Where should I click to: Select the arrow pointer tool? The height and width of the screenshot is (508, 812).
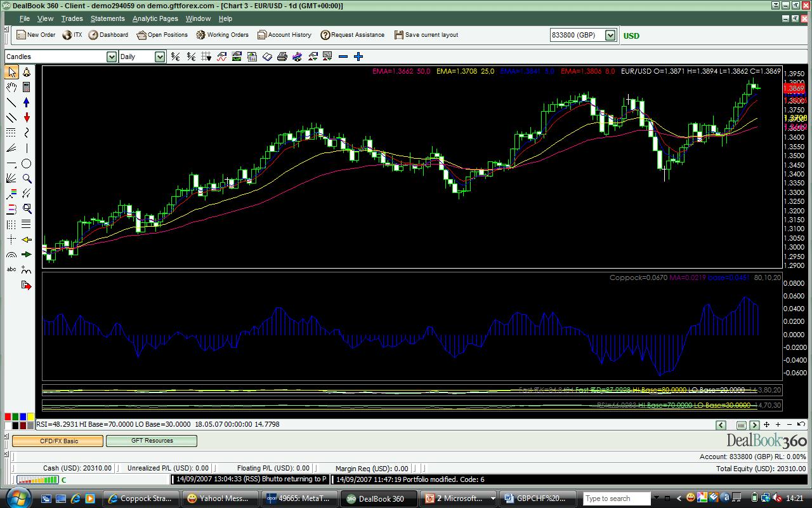coord(11,72)
